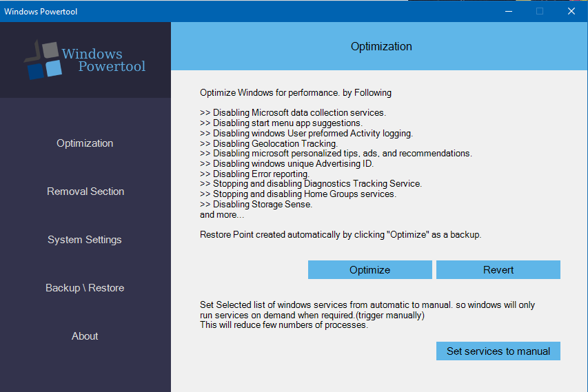This screenshot has height=392, width=588.
Task: Select 'Disabling Error reporting' line
Action: point(254,174)
